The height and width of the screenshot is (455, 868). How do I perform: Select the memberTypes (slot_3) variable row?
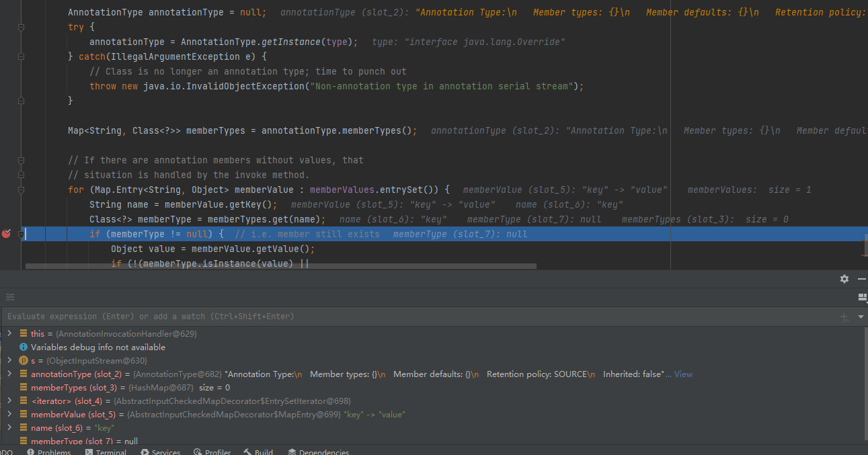(434, 388)
